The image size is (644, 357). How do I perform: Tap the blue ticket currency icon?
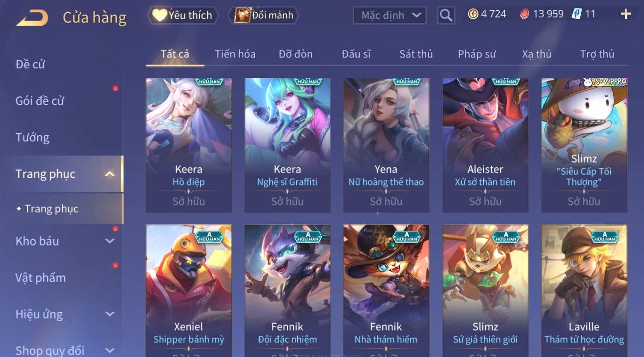pyautogui.click(x=577, y=14)
